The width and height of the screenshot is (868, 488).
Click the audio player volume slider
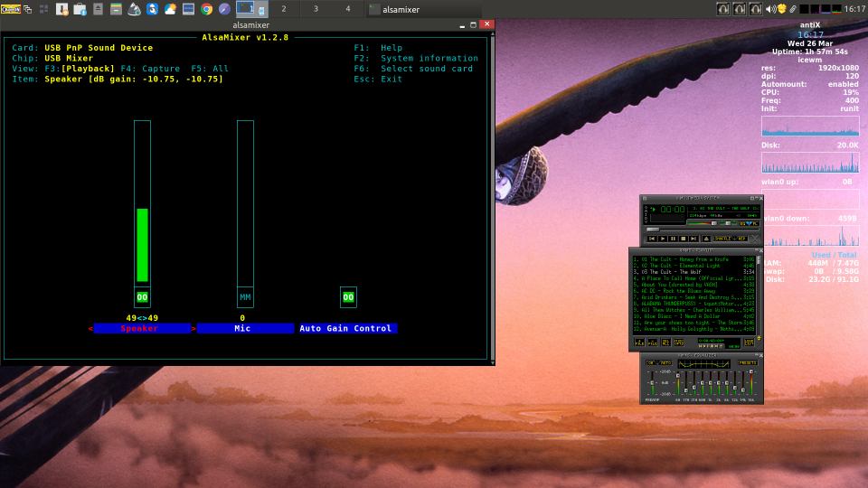click(x=702, y=223)
